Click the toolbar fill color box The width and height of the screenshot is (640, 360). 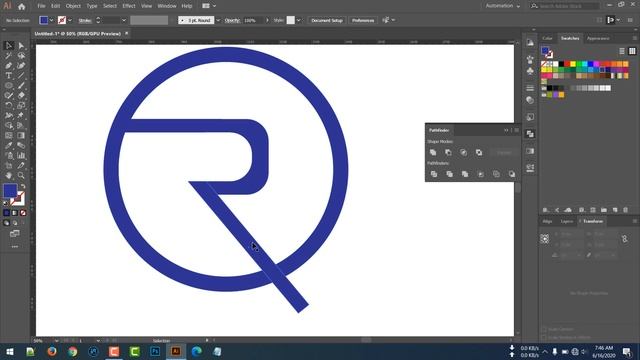(10, 191)
